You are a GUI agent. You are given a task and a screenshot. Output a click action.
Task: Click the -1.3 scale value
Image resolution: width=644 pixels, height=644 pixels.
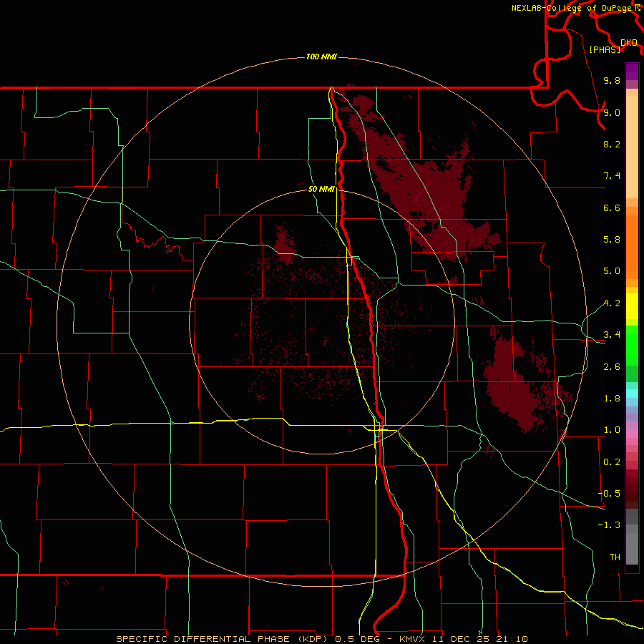(x=610, y=525)
